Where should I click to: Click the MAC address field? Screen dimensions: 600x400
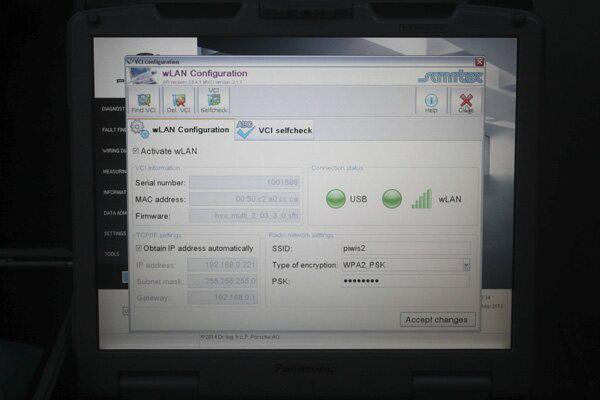(x=245, y=199)
